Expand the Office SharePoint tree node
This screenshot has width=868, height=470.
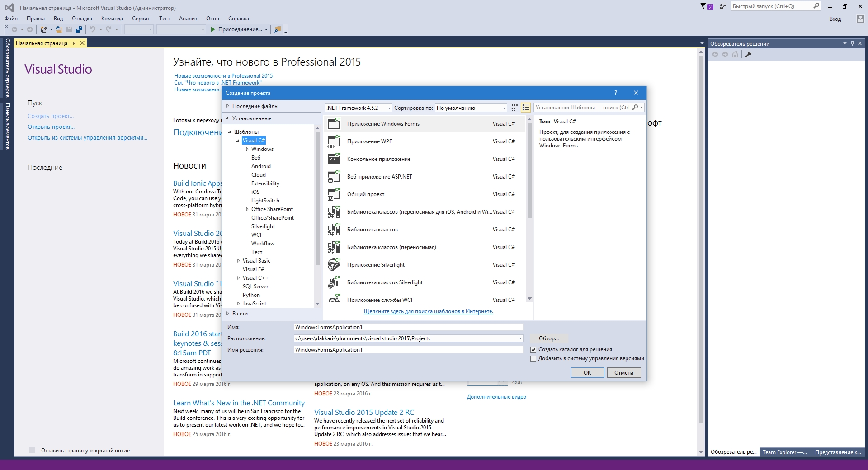click(x=247, y=209)
